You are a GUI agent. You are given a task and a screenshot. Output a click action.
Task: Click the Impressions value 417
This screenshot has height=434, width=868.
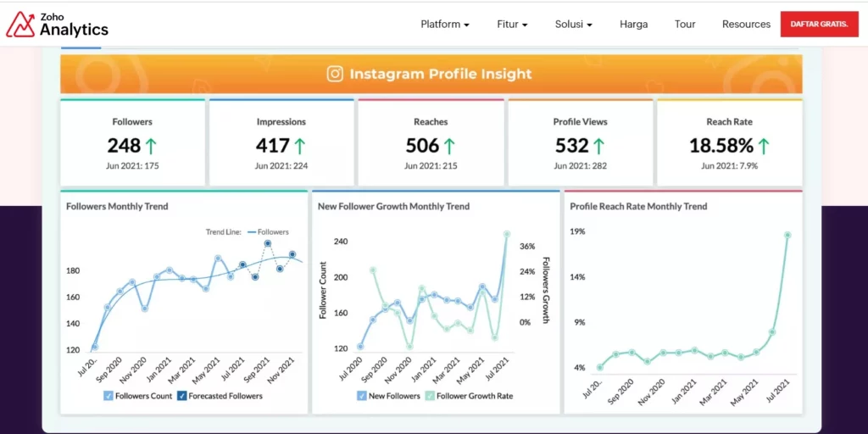(272, 146)
